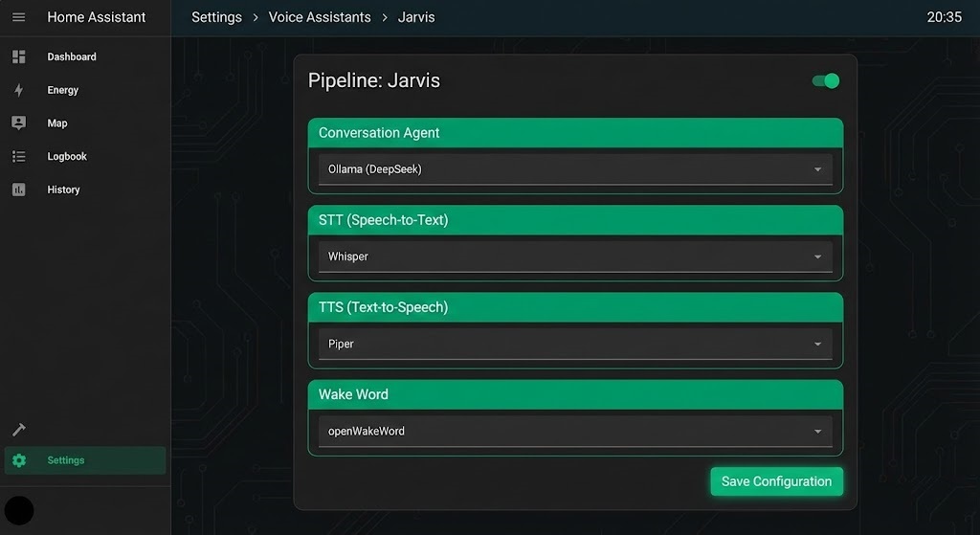Click the Settings gear icon
This screenshot has height=535, width=980.
[19, 460]
